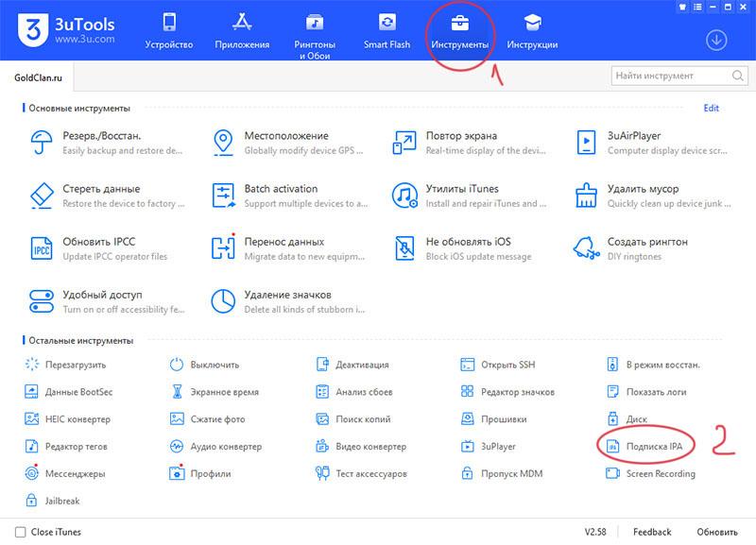This screenshot has height=545, width=756.
Task: Open Местоположение location pin tool
Action: (x=223, y=143)
